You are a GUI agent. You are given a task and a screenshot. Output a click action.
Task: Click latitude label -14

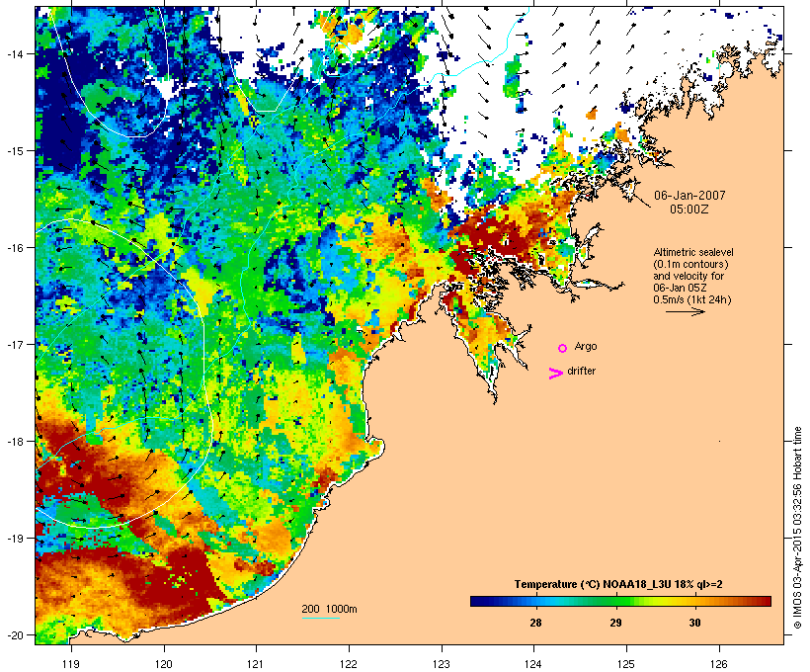(15, 53)
